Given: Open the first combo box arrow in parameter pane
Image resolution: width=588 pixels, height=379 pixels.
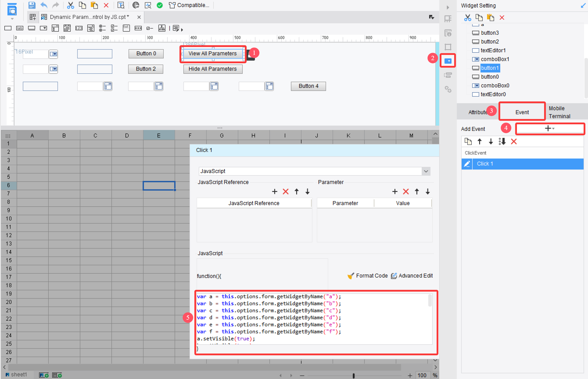Looking at the screenshot, I should pyautogui.click(x=53, y=54).
